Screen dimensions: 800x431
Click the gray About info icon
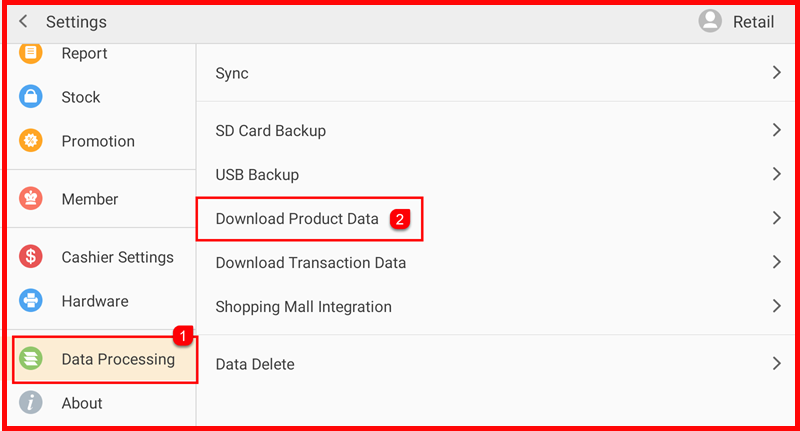click(31, 403)
